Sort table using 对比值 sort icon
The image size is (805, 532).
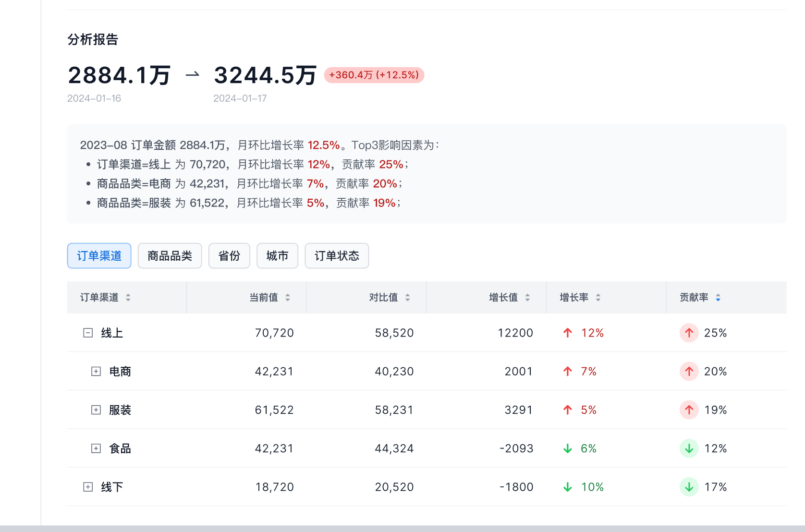pos(408,298)
